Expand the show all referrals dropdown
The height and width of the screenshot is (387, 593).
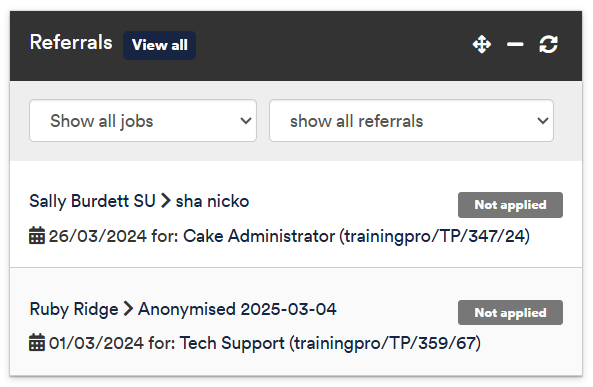pyautogui.click(x=411, y=121)
